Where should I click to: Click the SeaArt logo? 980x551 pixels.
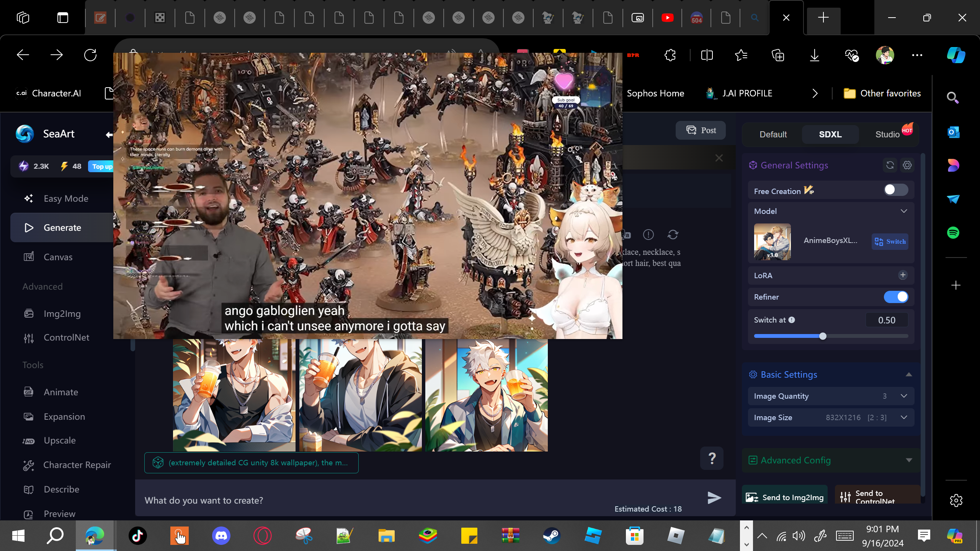tap(25, 134)
